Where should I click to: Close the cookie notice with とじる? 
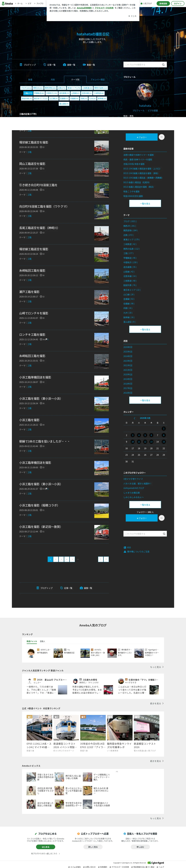[x=132, y=16]
